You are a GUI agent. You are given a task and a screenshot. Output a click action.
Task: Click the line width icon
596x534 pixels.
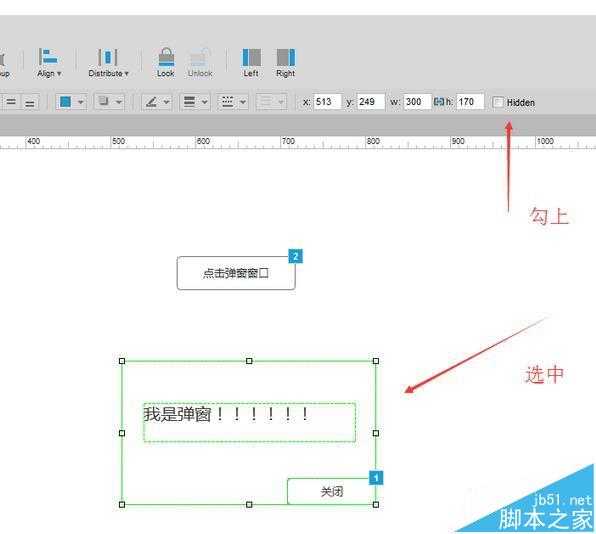point(189,101)
